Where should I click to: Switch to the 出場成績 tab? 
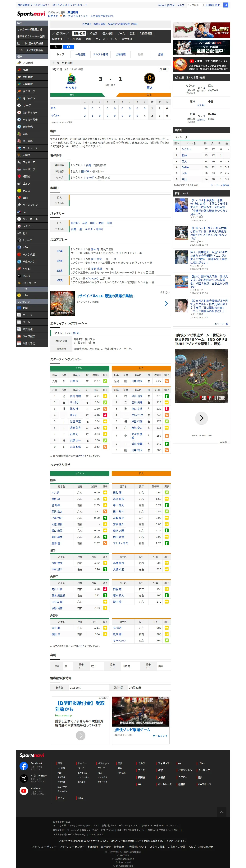(x=121, y=54)
